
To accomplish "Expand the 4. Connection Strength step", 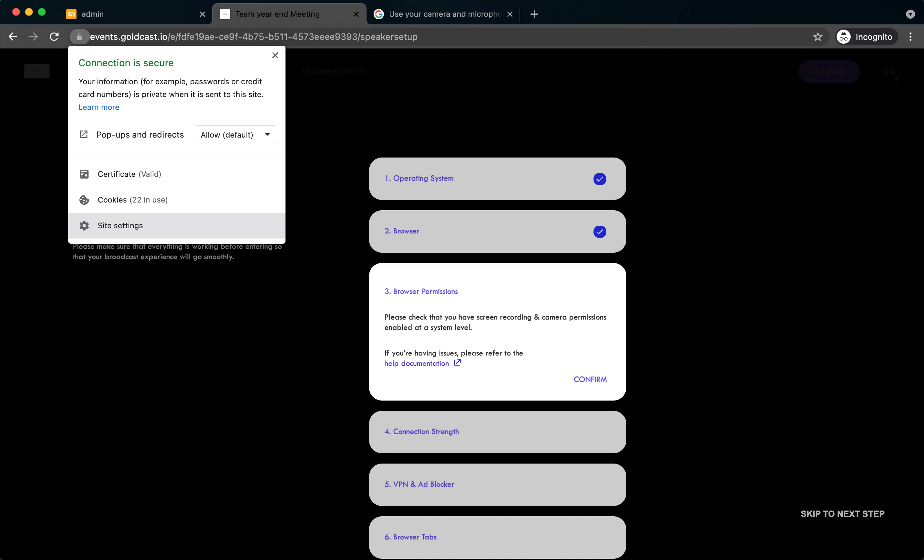I will [x=497, y=432].
